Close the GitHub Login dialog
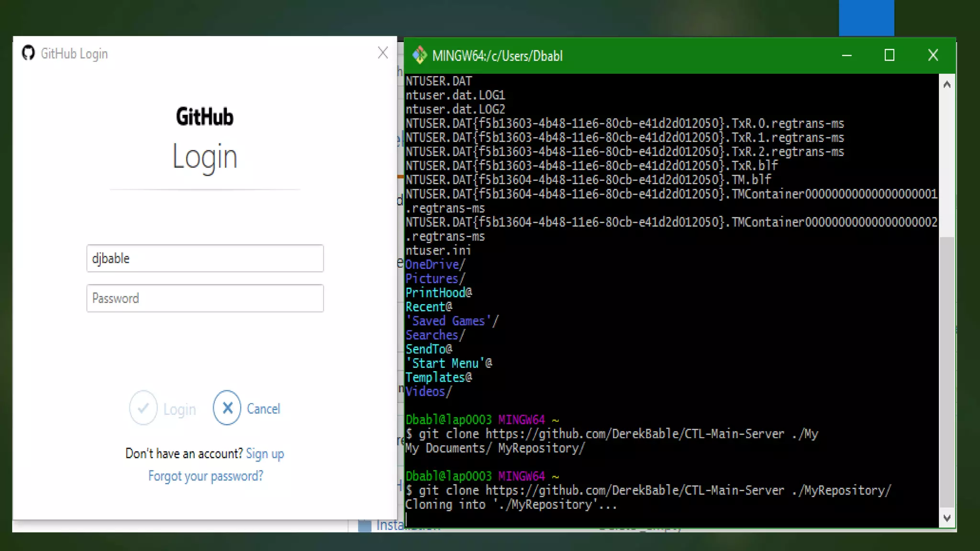 [382, 53]
